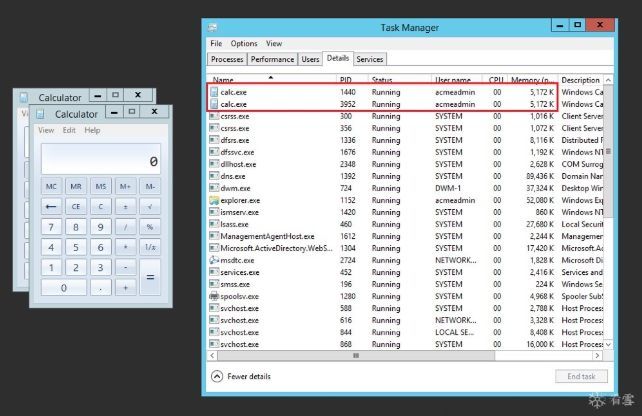
Task: Switch to the Users tab
Action: tap(310, 59)
